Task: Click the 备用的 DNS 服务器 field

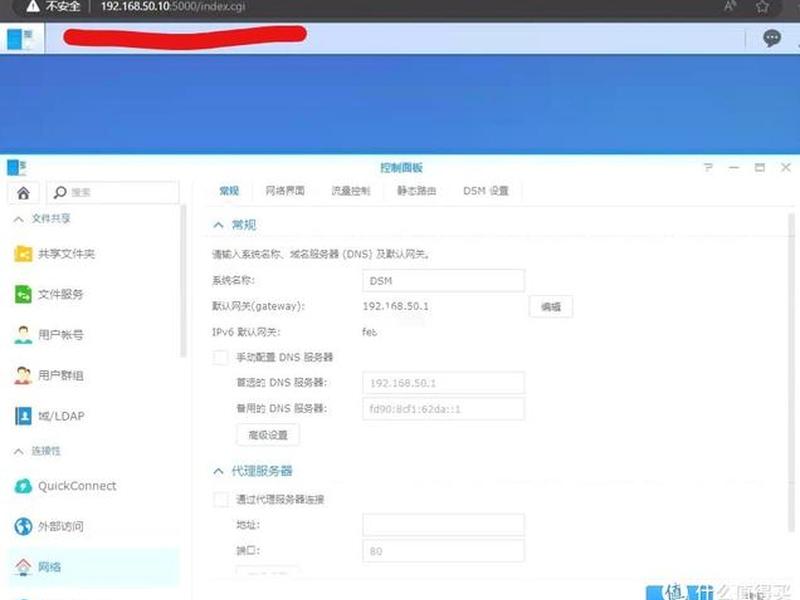Action: click(x=443, y=409)
